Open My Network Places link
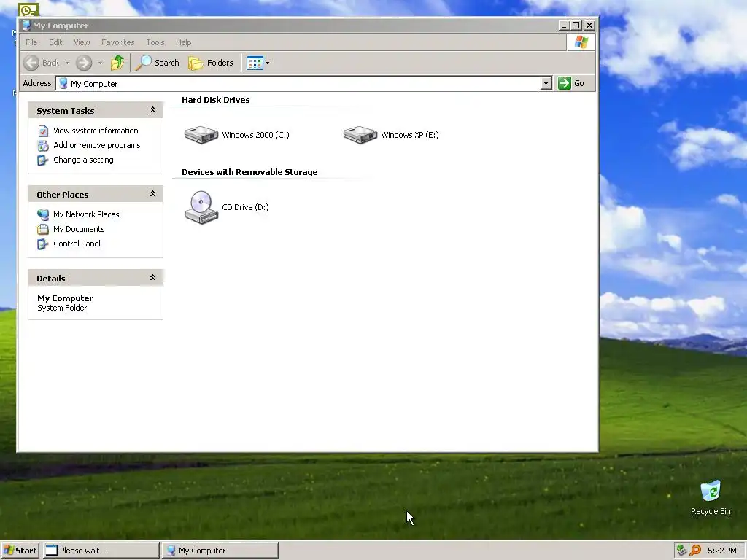 (86, 214)
